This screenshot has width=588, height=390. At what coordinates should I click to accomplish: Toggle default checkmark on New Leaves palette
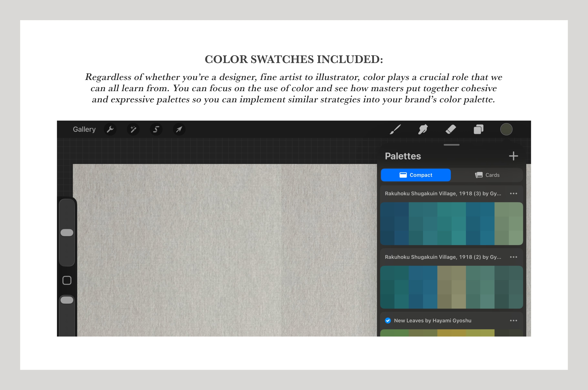388,321
